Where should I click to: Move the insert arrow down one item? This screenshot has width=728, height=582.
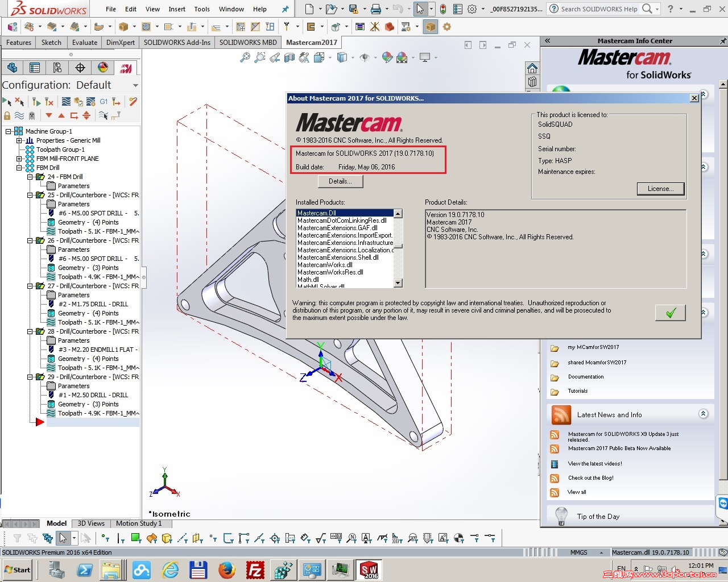click(49, 115)
